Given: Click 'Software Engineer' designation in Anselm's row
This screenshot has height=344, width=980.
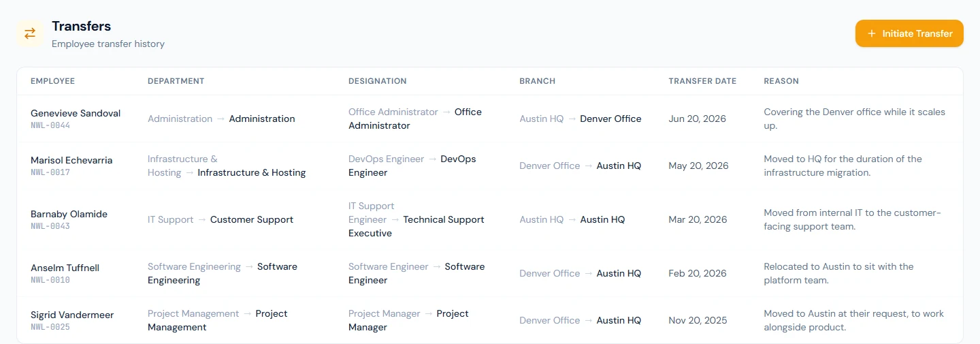Looking at the screenshot, I should [416, 273].
